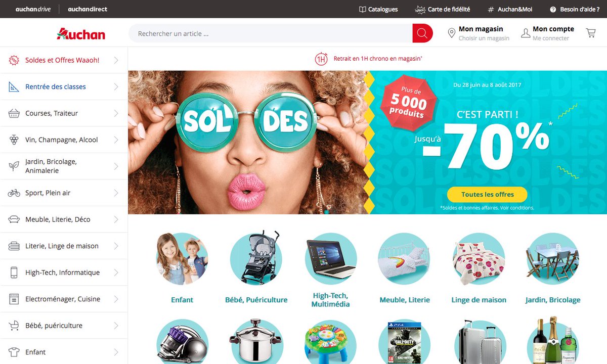
Task: Open Besoin d'aide help link
Action: 575,9
